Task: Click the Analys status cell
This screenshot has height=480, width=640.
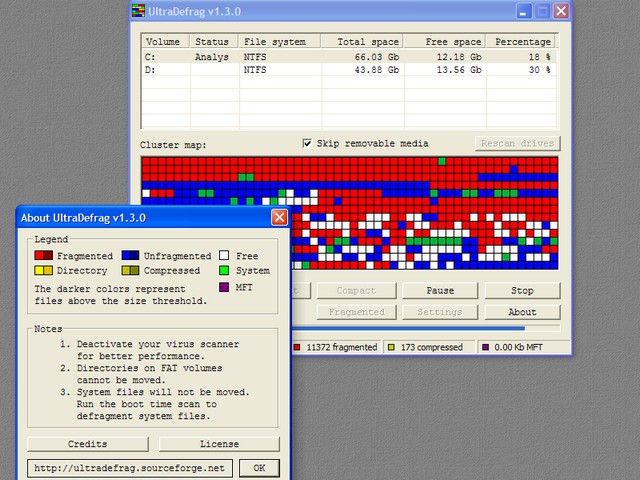Action: 211,57
